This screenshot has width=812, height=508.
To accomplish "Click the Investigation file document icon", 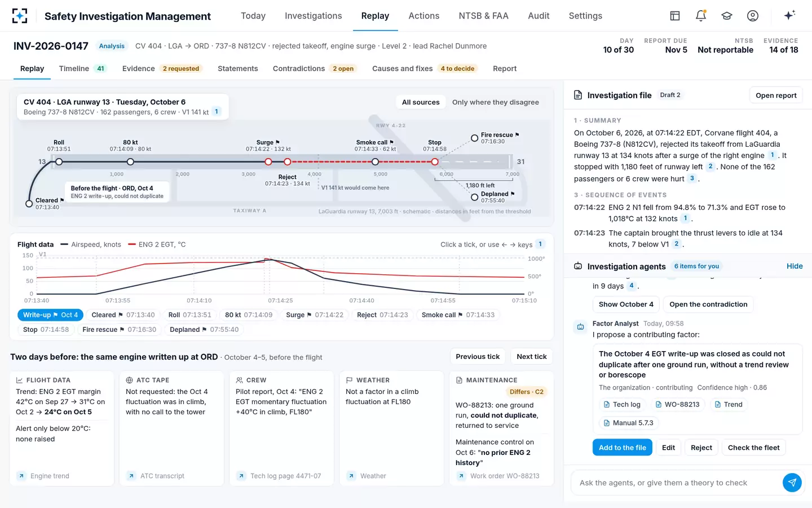I will point(578,95).
